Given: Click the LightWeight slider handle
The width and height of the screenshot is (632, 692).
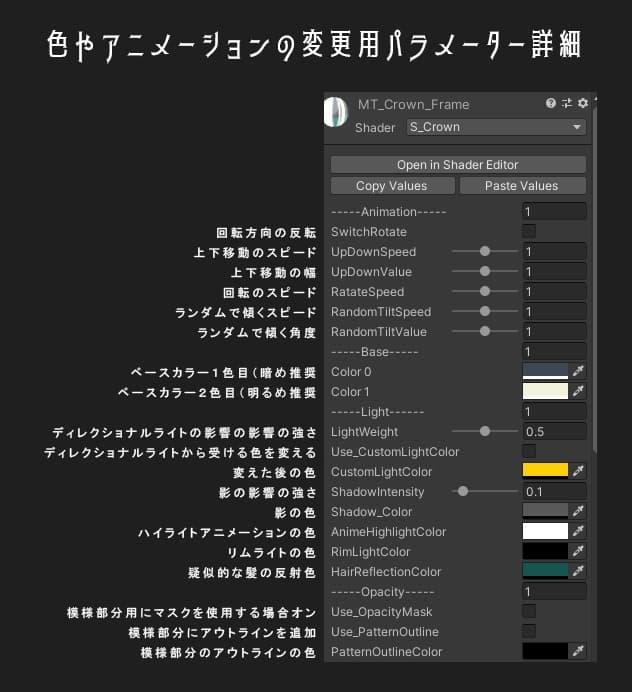Looking at the screenshot, I should (485, 431).
